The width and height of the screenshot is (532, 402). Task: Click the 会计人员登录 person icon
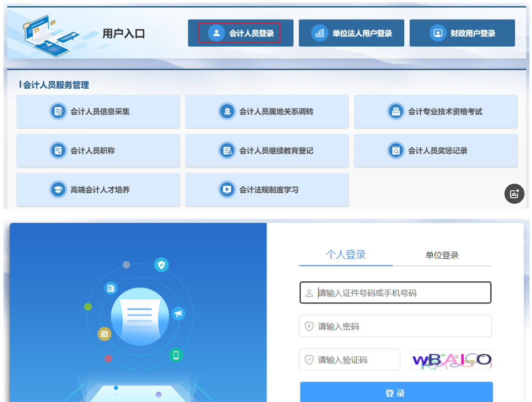[216, 34]
